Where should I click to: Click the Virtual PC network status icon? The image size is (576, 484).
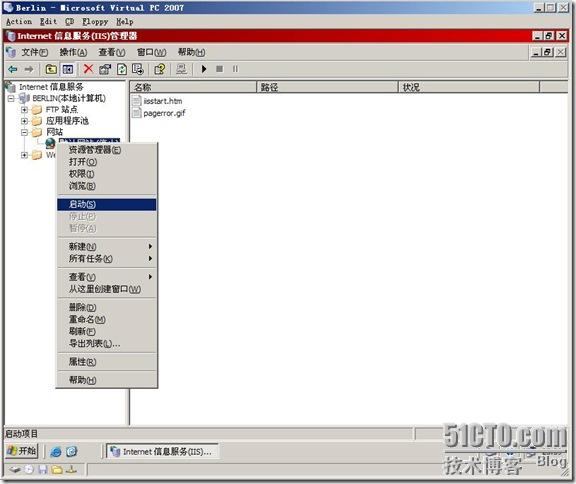(x=71, y=469)
